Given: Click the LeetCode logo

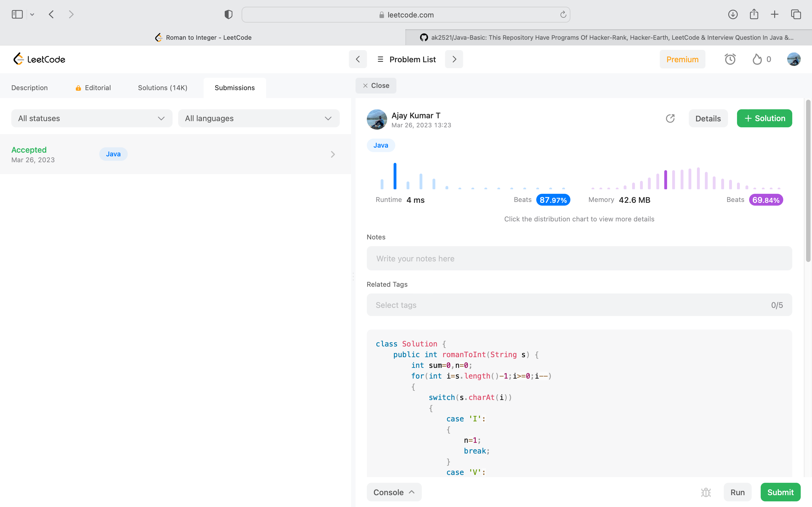Looking at the screenshot, I should pyautogui.click(x=39, y=59).
